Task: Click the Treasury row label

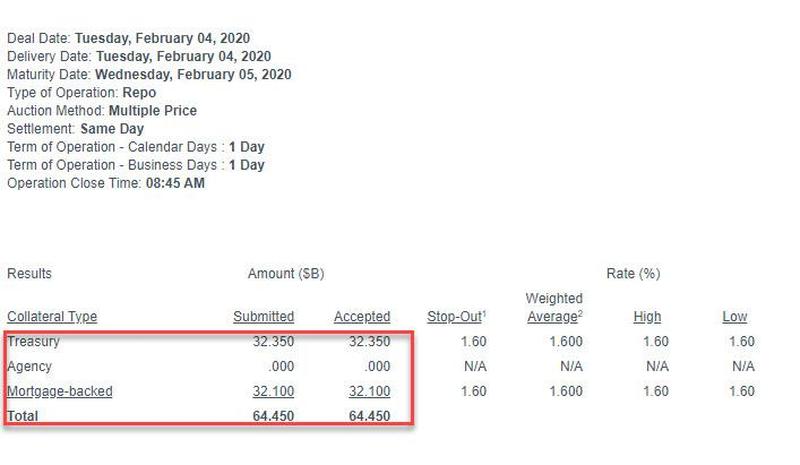Action: click(x=33, y=341)
